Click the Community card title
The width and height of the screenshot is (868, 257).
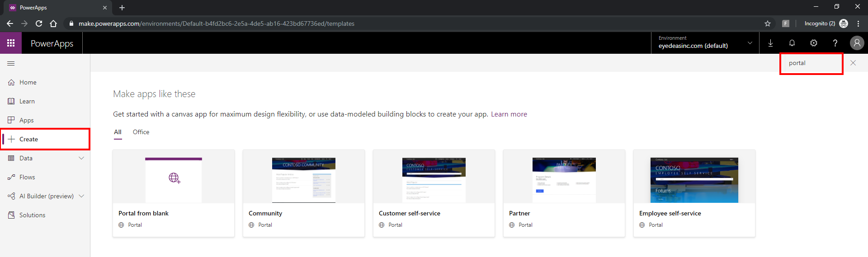[265, 213]
